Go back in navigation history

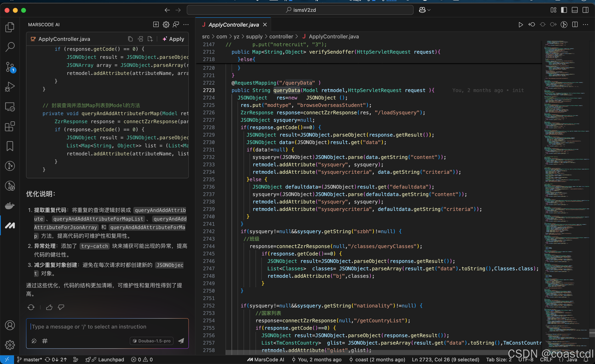tap(167, 10)
